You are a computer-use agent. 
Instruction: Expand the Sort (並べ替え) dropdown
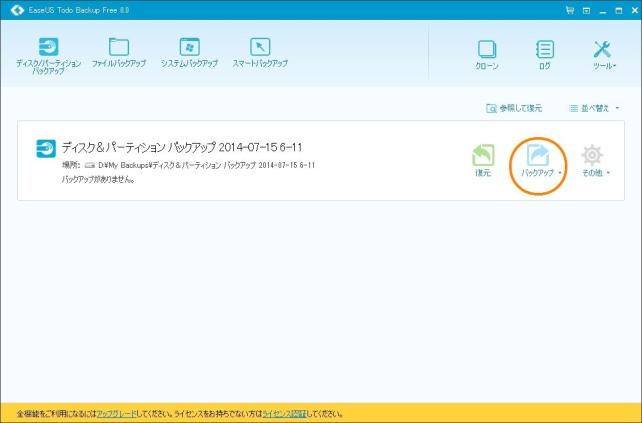594,108
